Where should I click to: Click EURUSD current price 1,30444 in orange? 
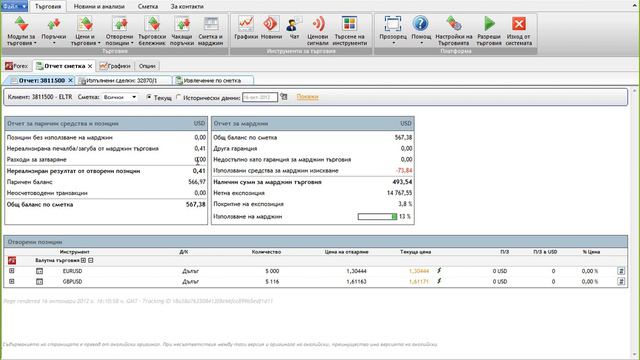click(419, 271)
